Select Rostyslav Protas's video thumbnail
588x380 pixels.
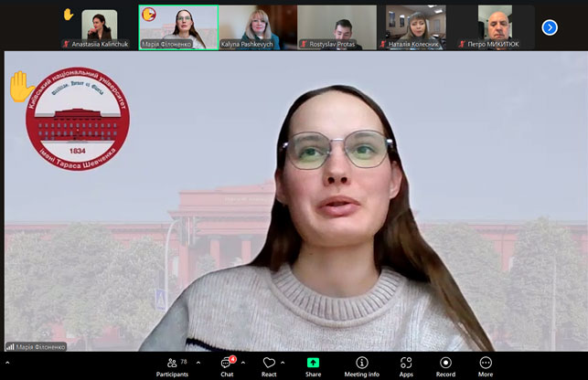pyautogui.click(x=337, y=27)
